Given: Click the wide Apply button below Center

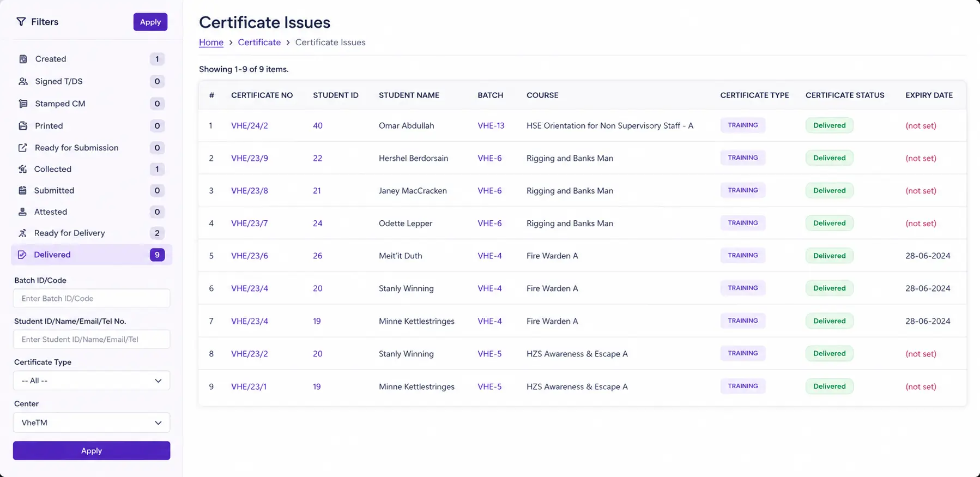Looking at the screenshot, I should click(92, 451).
